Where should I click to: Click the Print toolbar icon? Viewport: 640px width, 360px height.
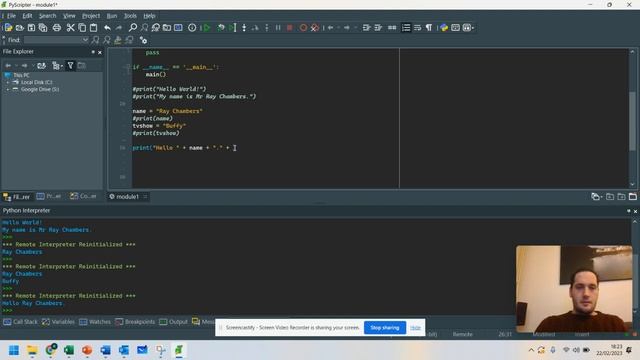[x=57, y=28]
